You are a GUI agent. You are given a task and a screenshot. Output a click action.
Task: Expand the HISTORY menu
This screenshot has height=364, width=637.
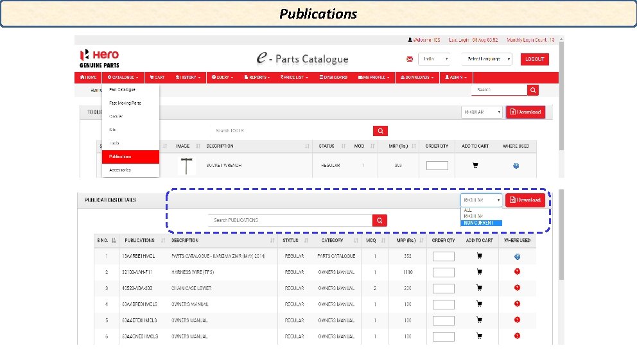point(188,77)
